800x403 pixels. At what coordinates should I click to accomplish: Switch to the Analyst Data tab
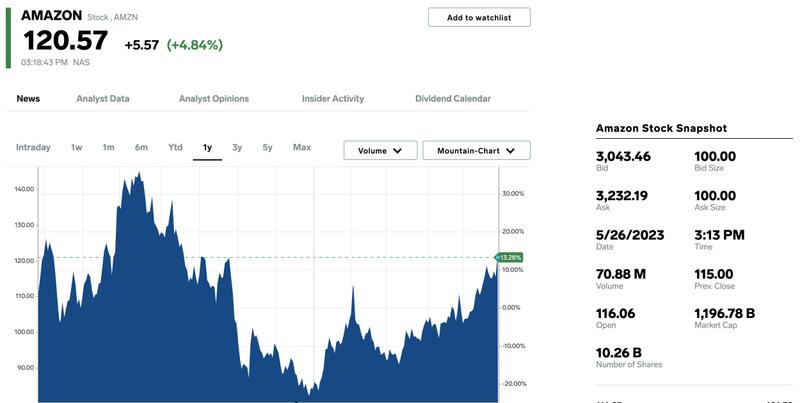[x=103, y=98]
